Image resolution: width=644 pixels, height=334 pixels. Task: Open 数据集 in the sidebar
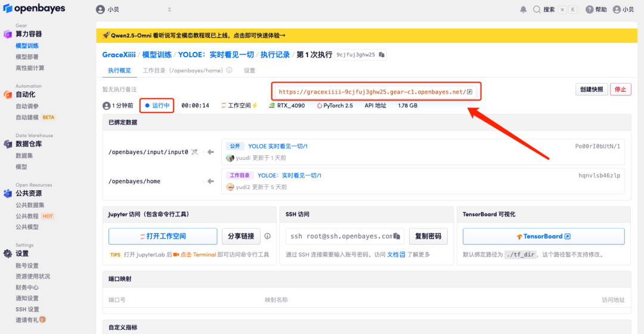tap(24, 155)
